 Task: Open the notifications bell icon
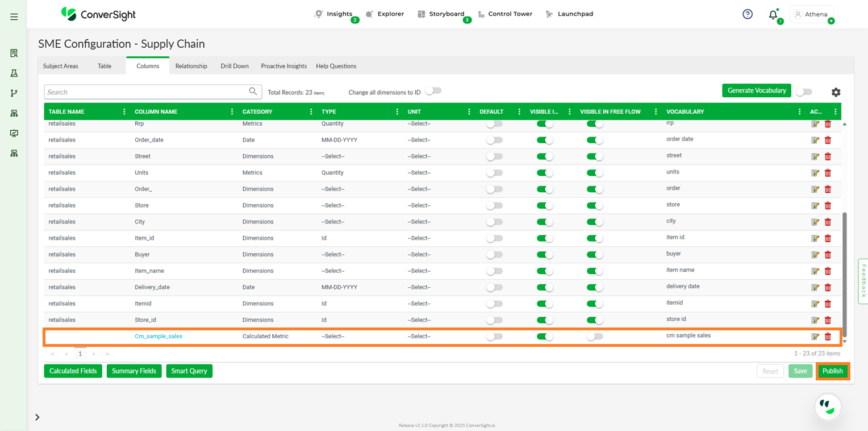773,15
